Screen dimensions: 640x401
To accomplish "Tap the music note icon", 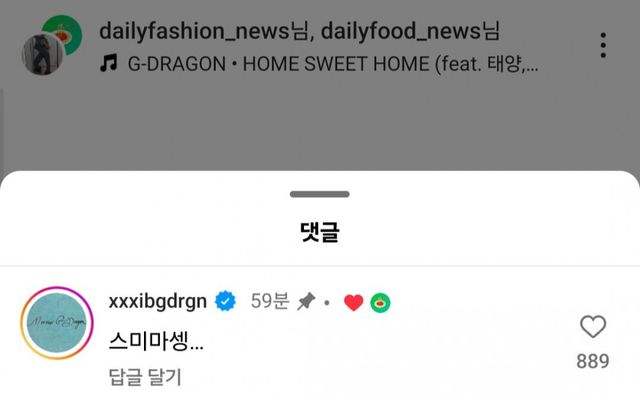I will tap(109, 63).
